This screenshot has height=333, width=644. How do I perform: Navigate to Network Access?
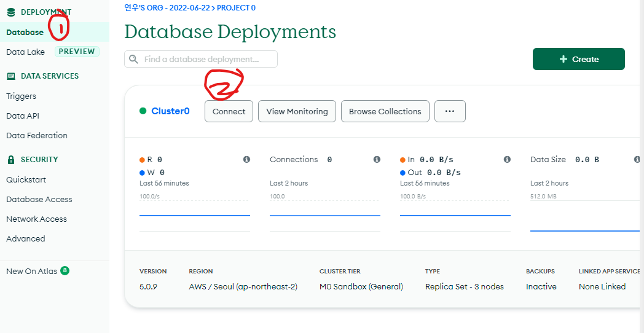pos(36,219)
